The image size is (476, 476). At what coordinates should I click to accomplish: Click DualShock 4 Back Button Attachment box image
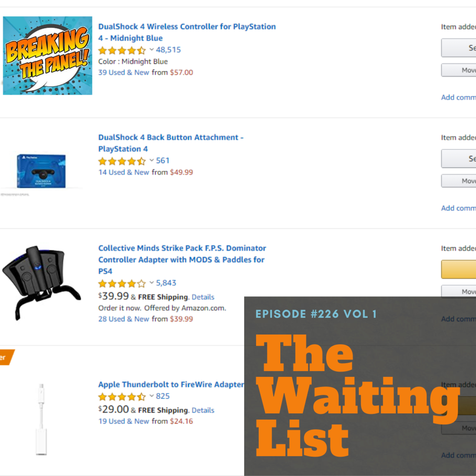[41, 171]
